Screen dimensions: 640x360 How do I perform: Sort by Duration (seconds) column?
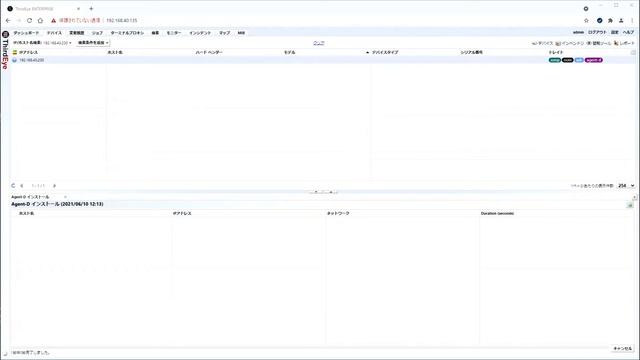(497, 213)
